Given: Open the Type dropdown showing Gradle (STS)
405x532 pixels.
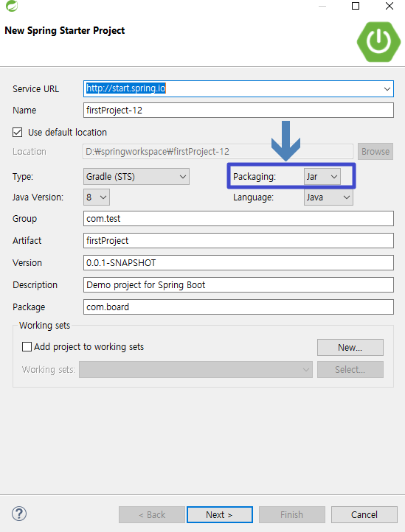Looking at the screenshot, I should click(136, 177).
